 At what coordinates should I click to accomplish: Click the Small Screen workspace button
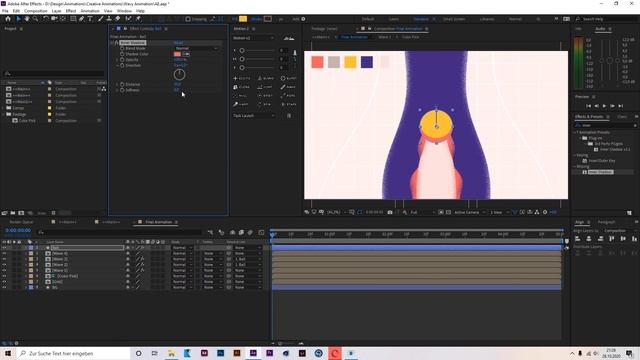[x=453, y=19]
